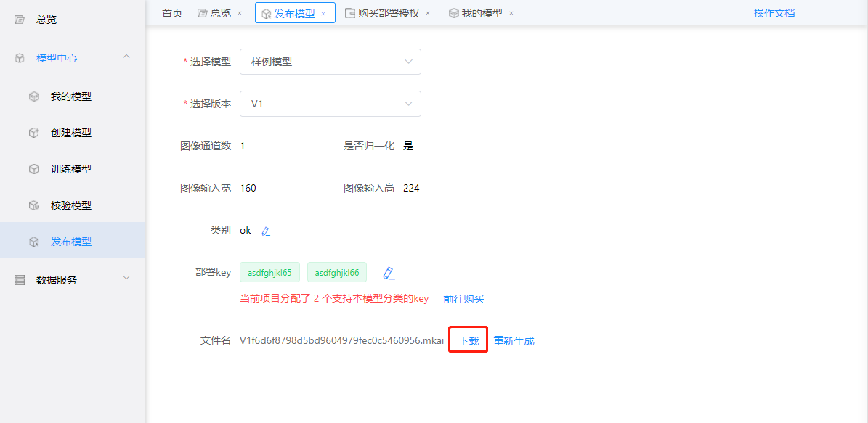Click the 下载 link
Image resolution: width=868 pixels, height=423 pixels.
(x=469, y=340)
